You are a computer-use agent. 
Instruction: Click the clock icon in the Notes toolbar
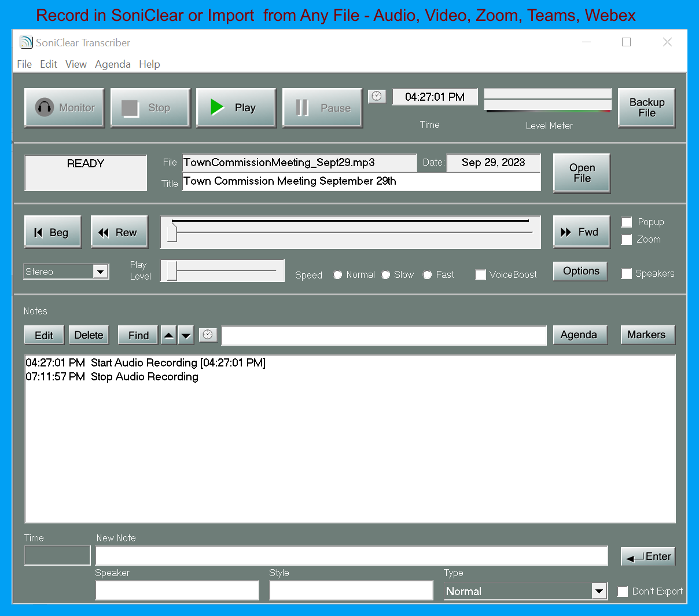(x=208, y=335)
